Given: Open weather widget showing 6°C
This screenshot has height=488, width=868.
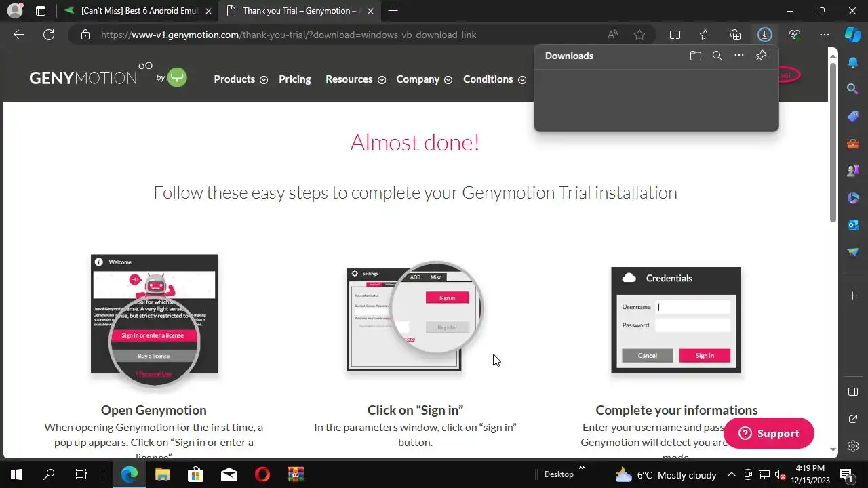Looking at the screenshot, I should pos(665,475).
